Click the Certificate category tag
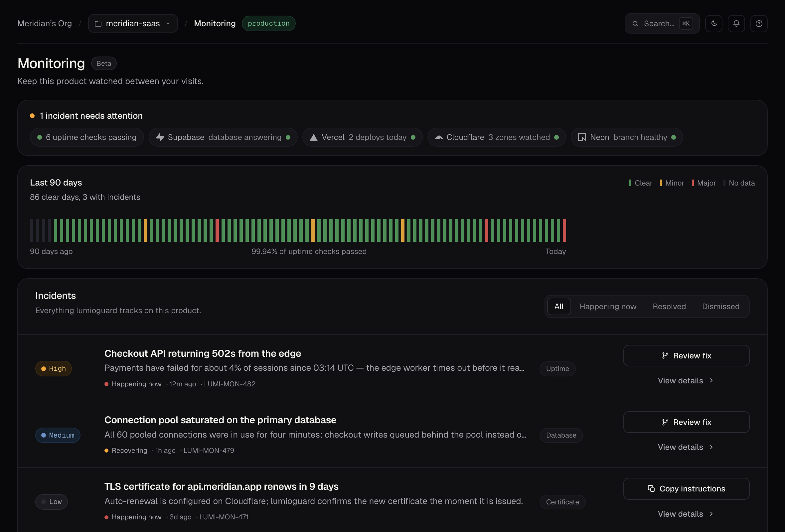This screenshot has width=785, height=532. click(x=562, y=502)
